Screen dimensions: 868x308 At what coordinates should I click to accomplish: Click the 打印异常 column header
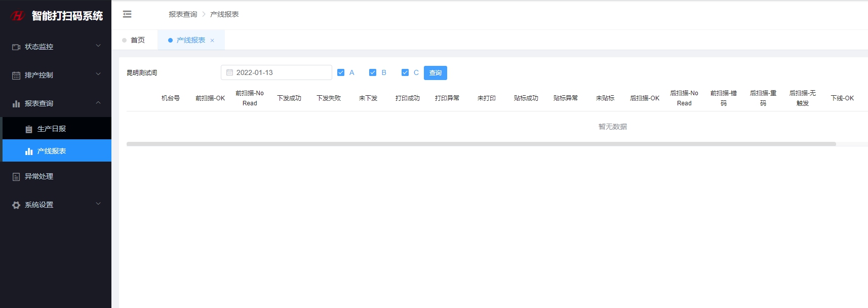point(447,98)
